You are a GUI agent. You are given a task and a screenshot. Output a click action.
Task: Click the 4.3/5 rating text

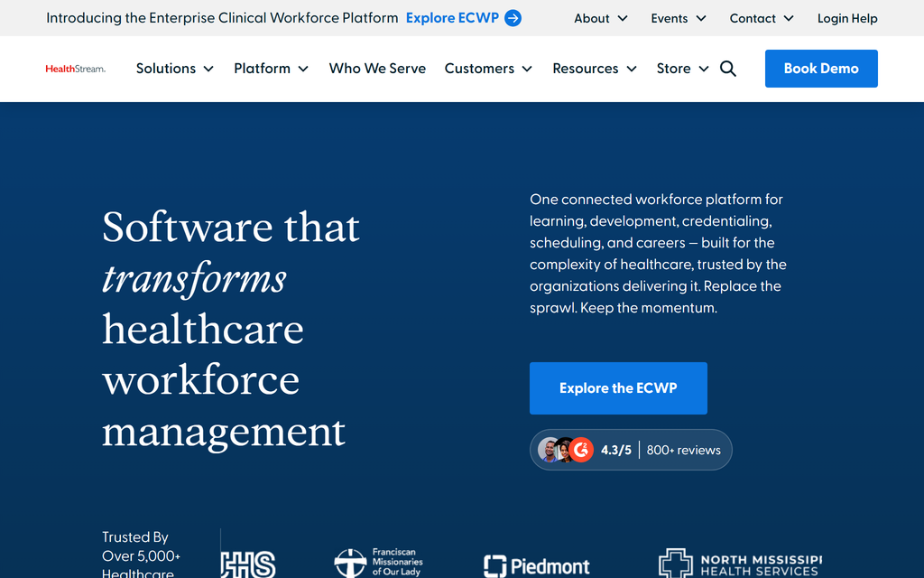[x=615, y=450]
